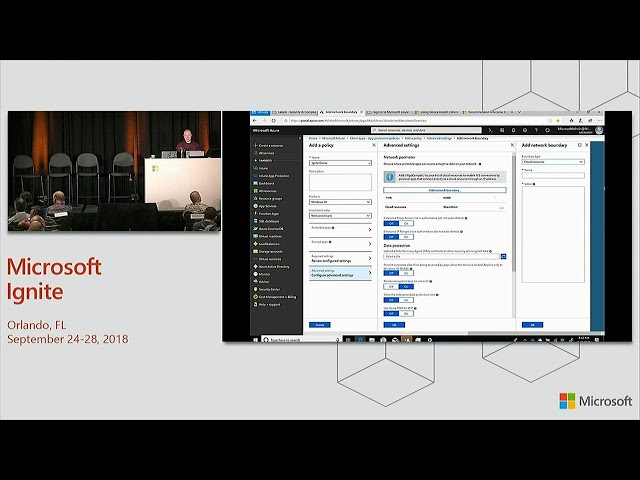The width and height of the screenshot is (640, 480).
Task: Expand Required settings row
Action: (x=340, y=258)
